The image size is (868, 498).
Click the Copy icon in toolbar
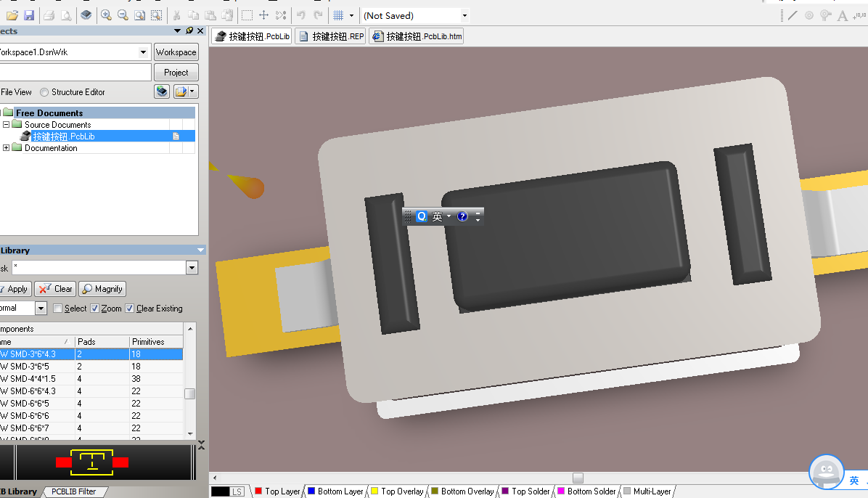193,15
